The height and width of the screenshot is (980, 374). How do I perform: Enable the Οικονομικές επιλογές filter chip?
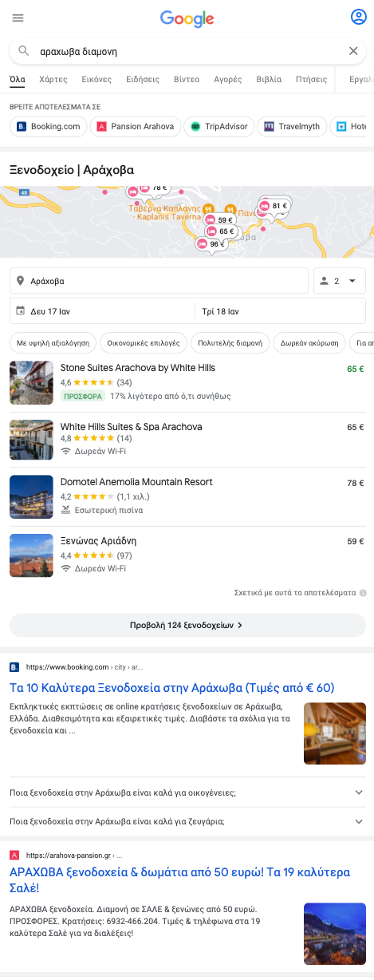point(144,342)
